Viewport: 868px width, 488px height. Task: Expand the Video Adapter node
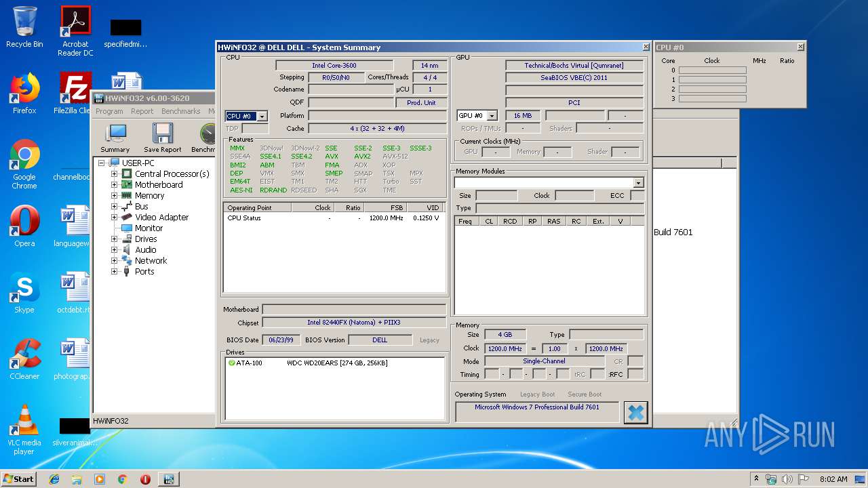coord(115,217)
